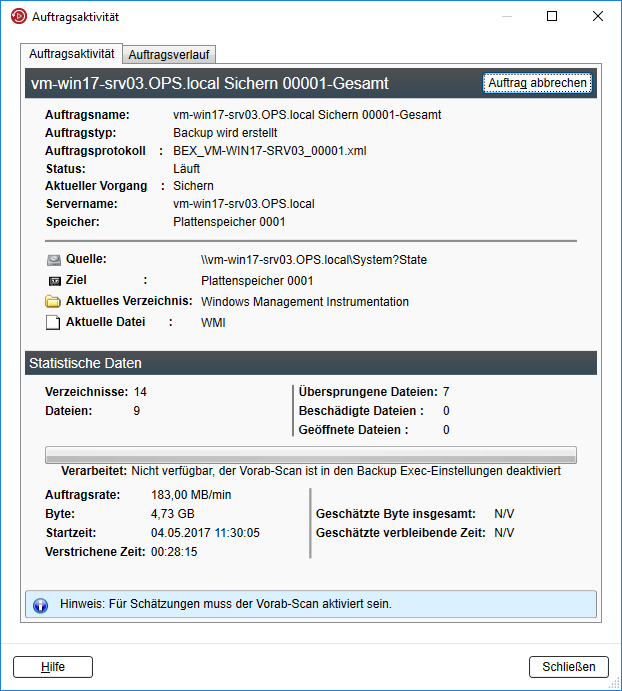Click the Backup Exec app icon in title bar
The image size is (622, 691).
pos(17,17)
